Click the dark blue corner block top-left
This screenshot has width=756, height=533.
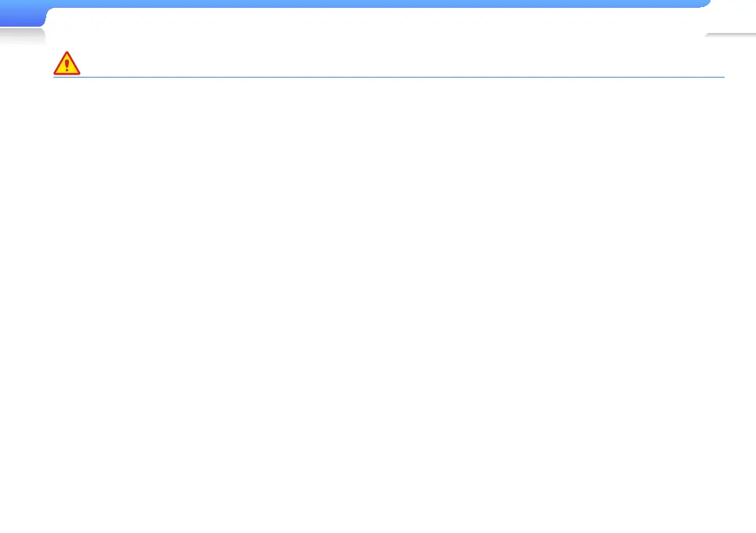point(22,13)
